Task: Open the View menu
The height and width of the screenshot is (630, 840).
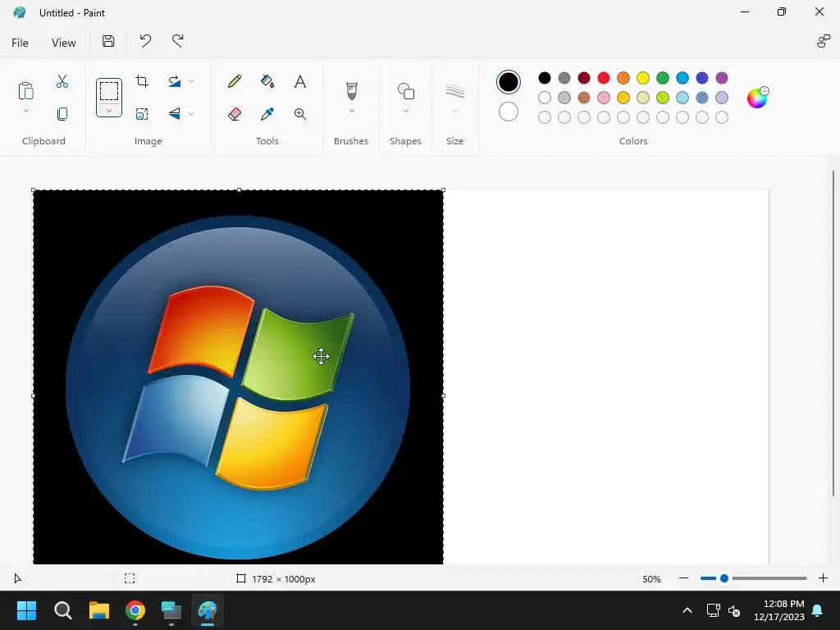Action: pos(63,43)
